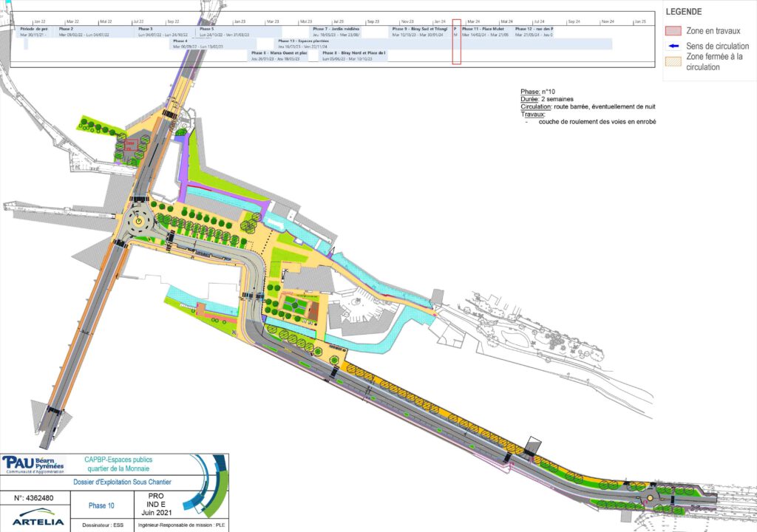
Task: Click the blue circulation direction arrow in legend
Action: [672, 46]
